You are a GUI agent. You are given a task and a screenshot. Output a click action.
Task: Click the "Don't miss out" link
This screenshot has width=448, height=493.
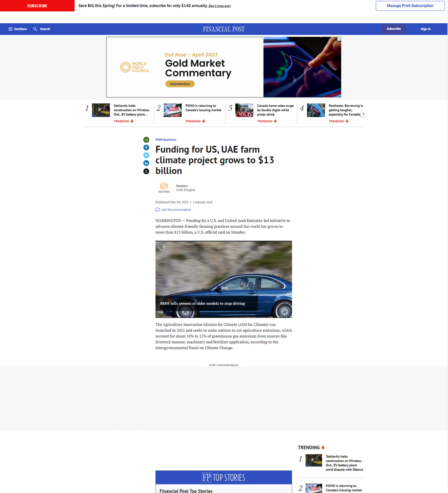coord(220,6)
